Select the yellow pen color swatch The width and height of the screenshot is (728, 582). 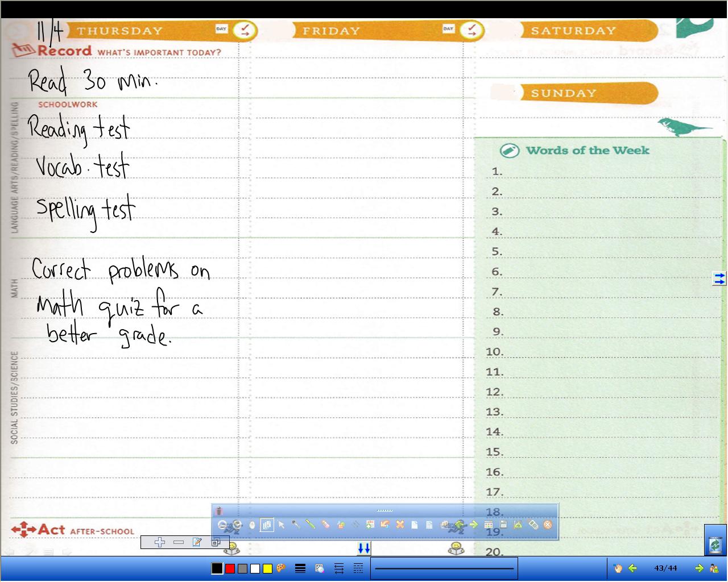pyautogui.click(x=267, y=568)
